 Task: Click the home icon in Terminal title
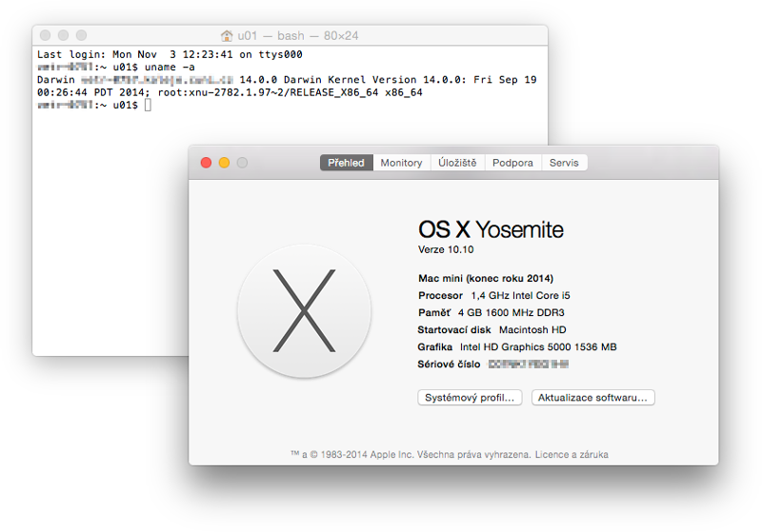point(227,35)
